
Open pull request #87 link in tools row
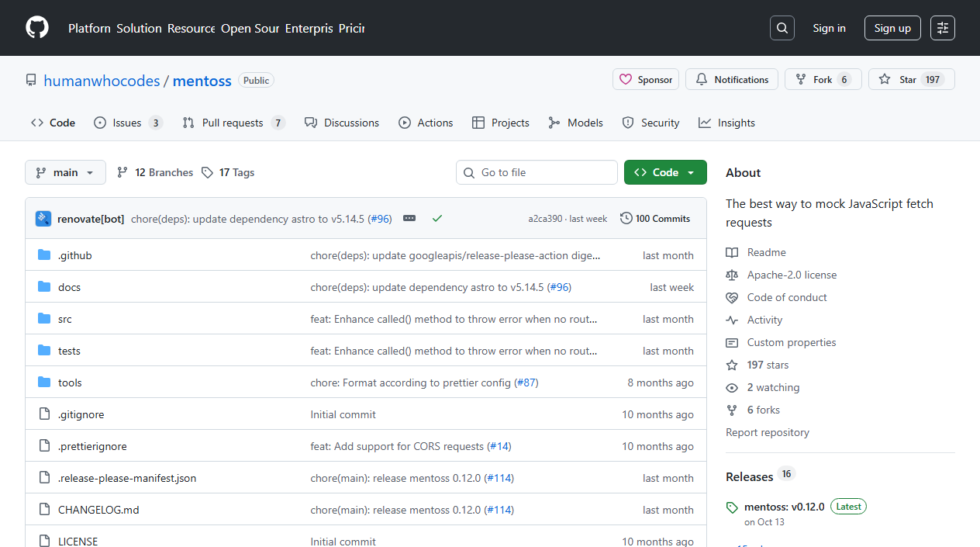pos(526,383)
